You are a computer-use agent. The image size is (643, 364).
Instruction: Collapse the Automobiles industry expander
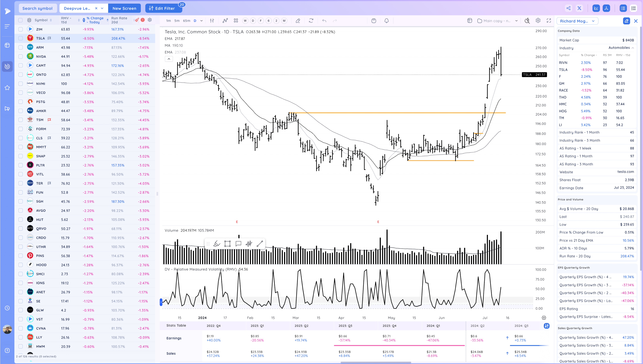tap(633, 48)
